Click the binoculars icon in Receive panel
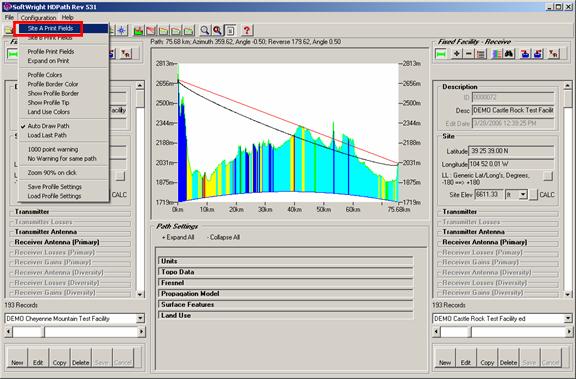 509,54
